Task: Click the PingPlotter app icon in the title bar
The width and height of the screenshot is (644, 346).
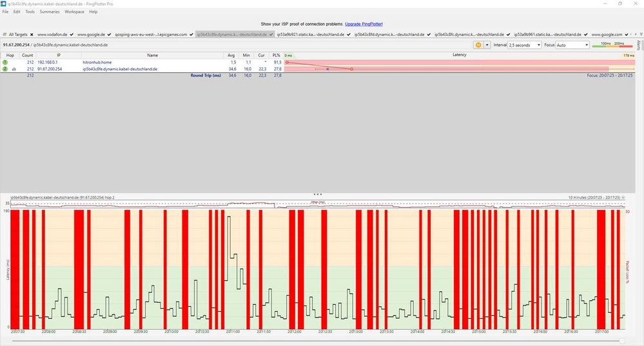Action: click(x=4, y=4)
